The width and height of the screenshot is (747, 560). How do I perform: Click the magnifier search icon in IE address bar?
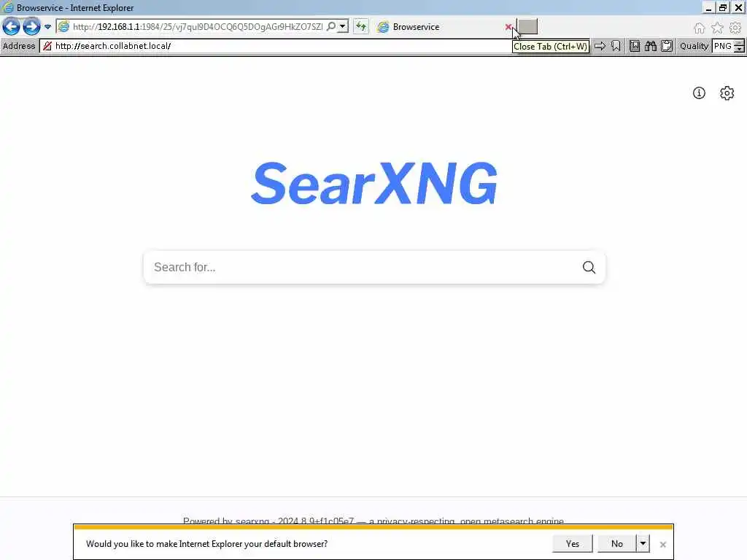331,26
